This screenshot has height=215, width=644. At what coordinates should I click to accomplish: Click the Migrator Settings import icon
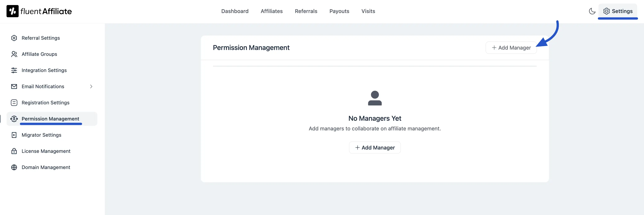tap(14, 135)
